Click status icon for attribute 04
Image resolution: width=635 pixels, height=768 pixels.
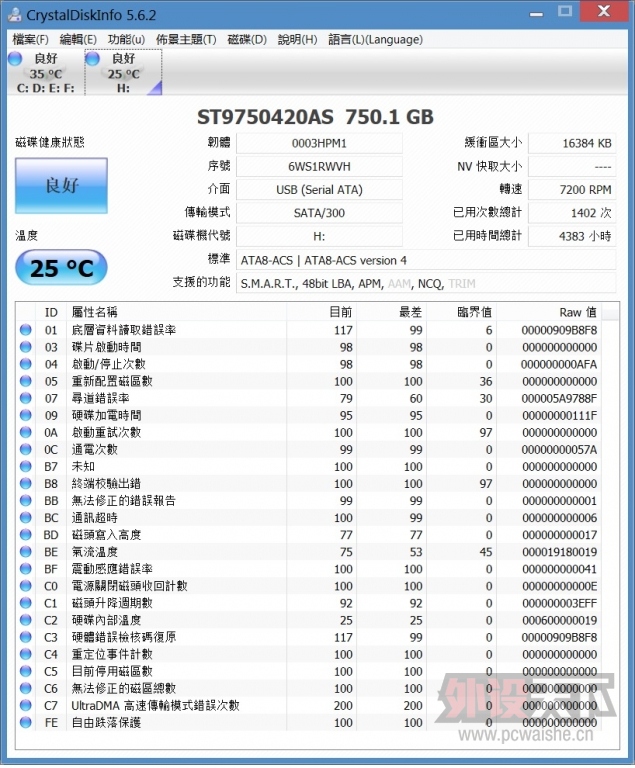25,364
